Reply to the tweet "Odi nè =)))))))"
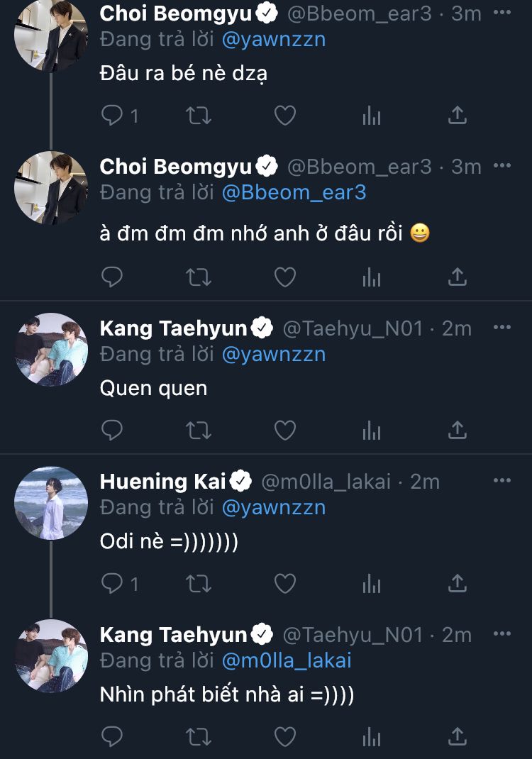 pos(113,583)
